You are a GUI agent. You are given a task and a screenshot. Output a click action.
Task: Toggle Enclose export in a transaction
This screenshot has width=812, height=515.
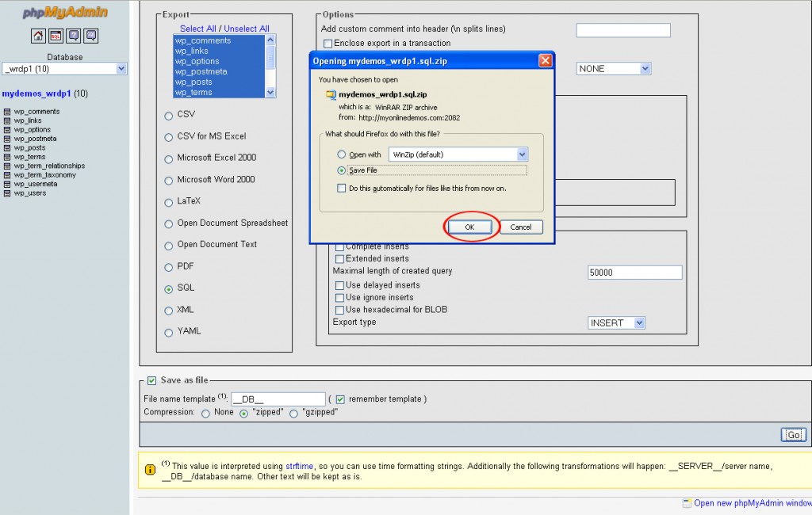click(x=327, y=44)
